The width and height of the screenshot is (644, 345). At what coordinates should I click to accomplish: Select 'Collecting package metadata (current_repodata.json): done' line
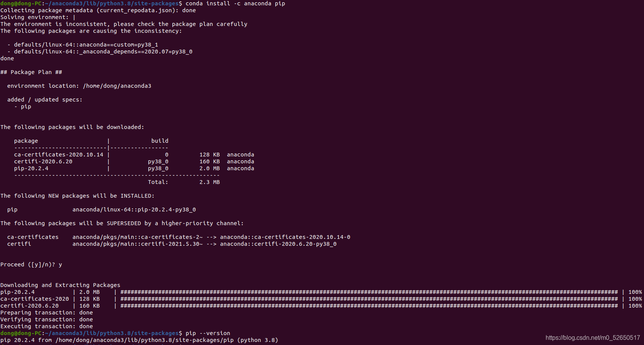click(x=98, y=10)
